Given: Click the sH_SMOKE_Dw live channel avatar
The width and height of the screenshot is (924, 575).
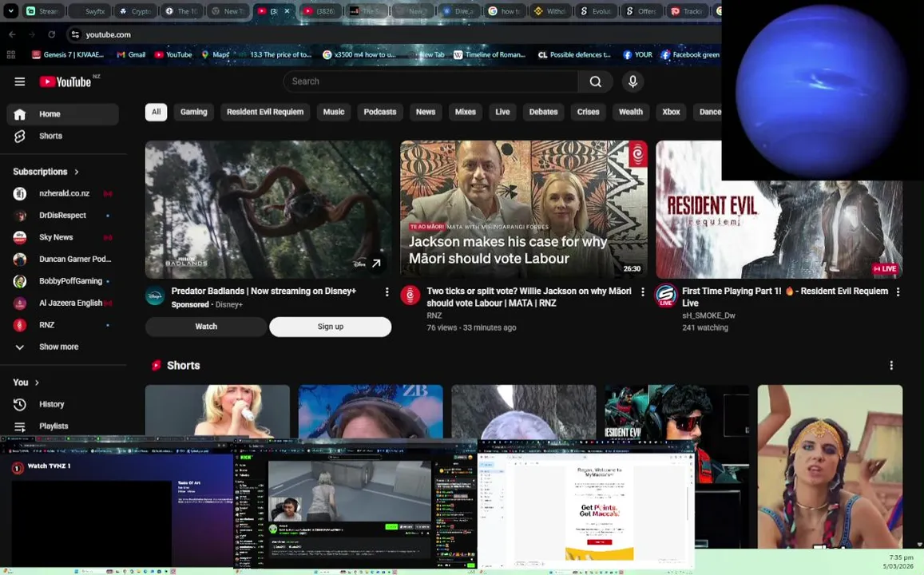Looking at the screenshot, I should pyautogui.click(x=666, y=295).
